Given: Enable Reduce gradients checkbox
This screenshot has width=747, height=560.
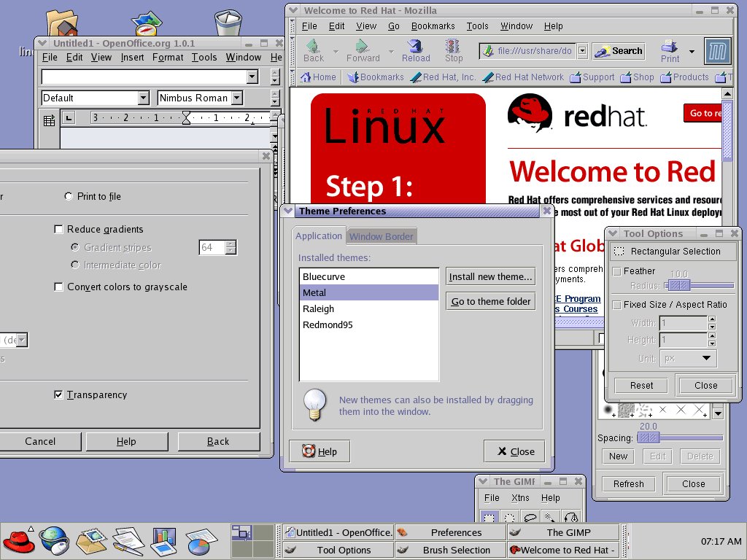Looking at the screenshot, I should (x=58, y=230).
